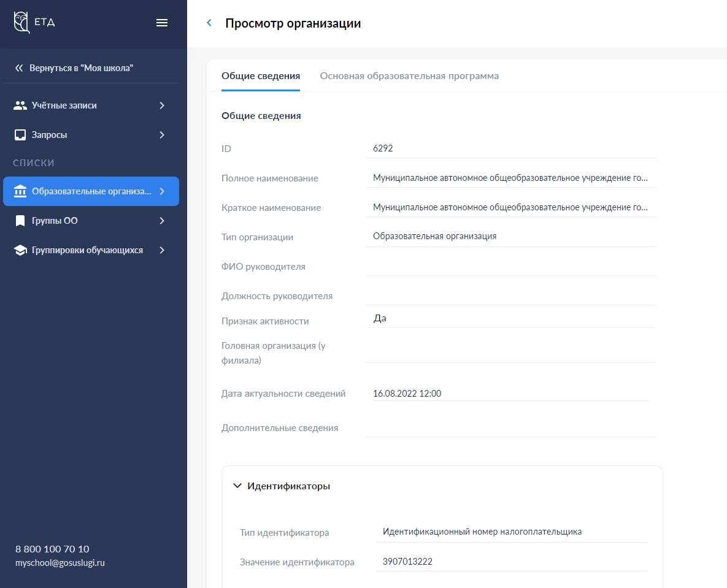Viewport: 727px width, 588px height.
Task: Expand Группы ОО chevron
Action: [x=162, y=221]
